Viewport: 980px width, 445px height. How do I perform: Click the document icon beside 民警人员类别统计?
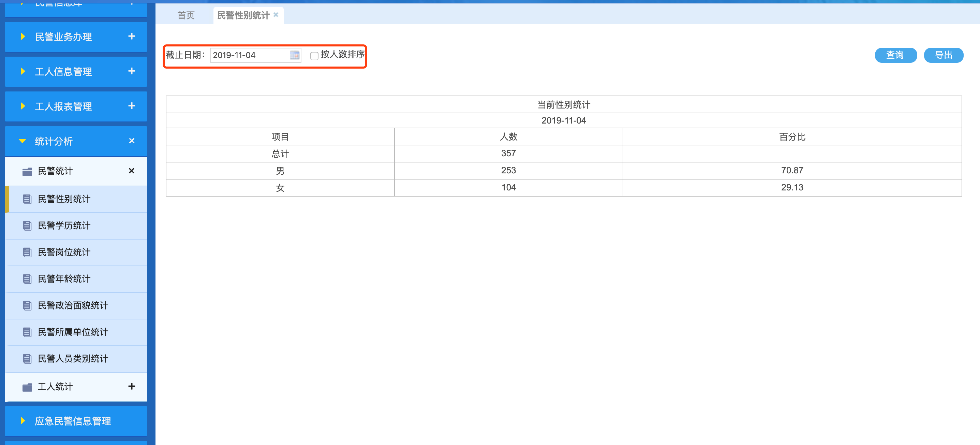(x=27, y=359)
